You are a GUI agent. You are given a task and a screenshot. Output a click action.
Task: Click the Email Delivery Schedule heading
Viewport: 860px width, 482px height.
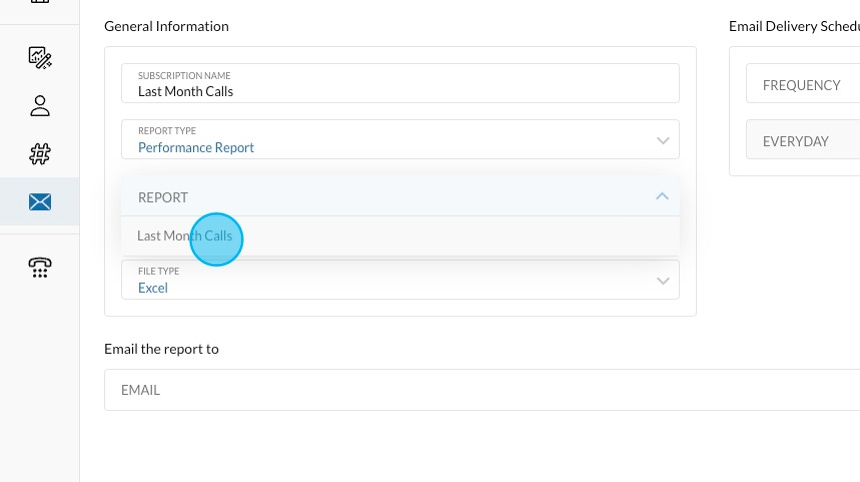[x=793, y=26]
